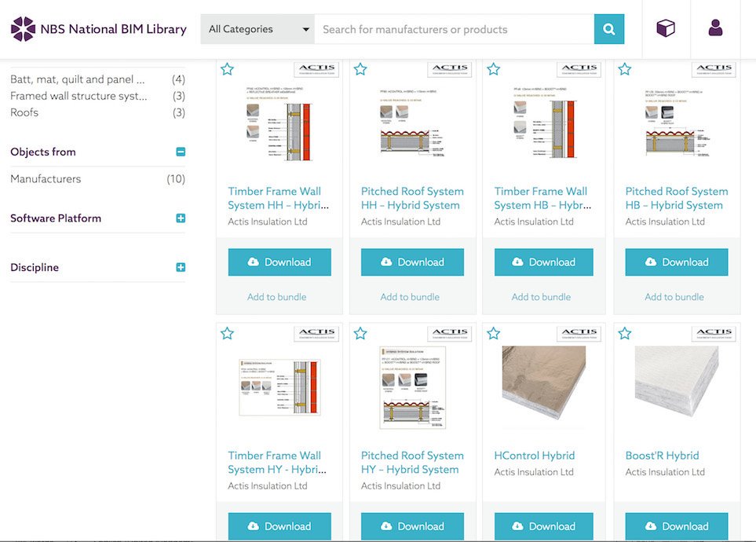Add Timber Frame Wall System HB to bundle

(541, 297)
